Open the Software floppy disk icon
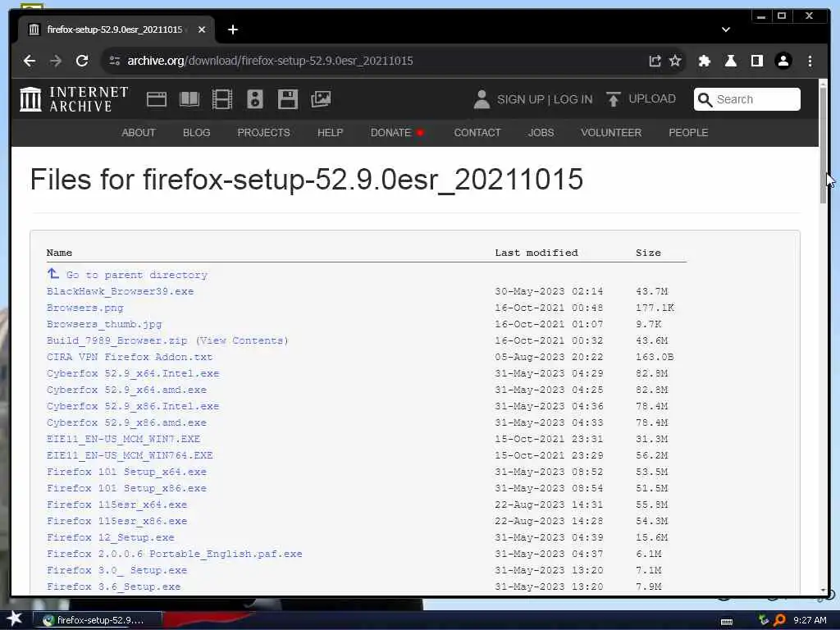 [x=288, y=99]
